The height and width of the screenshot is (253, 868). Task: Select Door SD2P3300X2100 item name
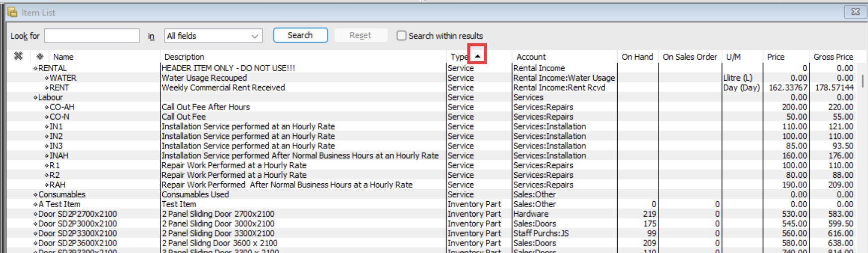point(78,234)
